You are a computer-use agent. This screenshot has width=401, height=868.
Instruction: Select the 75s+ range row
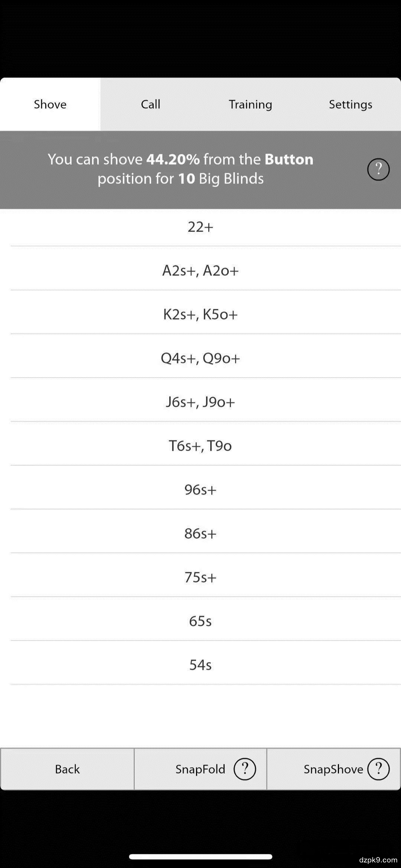[x=200, y=577]
